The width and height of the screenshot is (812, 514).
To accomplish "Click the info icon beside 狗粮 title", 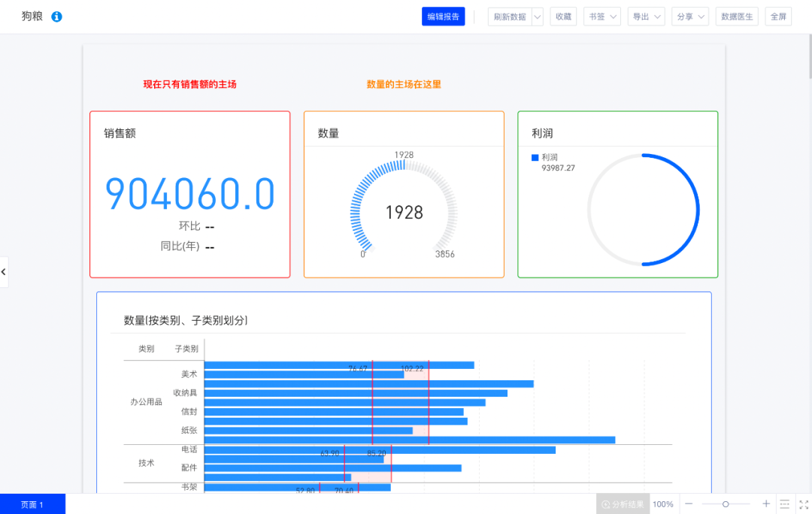I will pyautogui.click(x=56, y=17).
